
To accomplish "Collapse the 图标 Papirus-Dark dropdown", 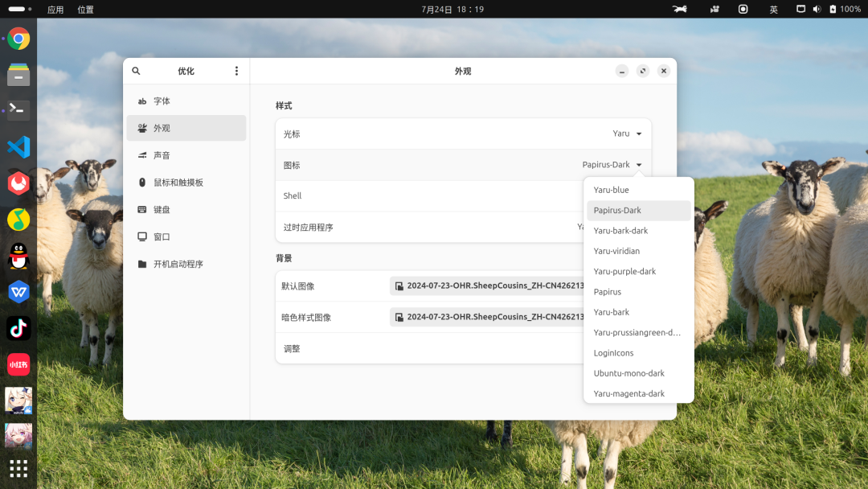I will pyautogui.click(x=612, y=165).
